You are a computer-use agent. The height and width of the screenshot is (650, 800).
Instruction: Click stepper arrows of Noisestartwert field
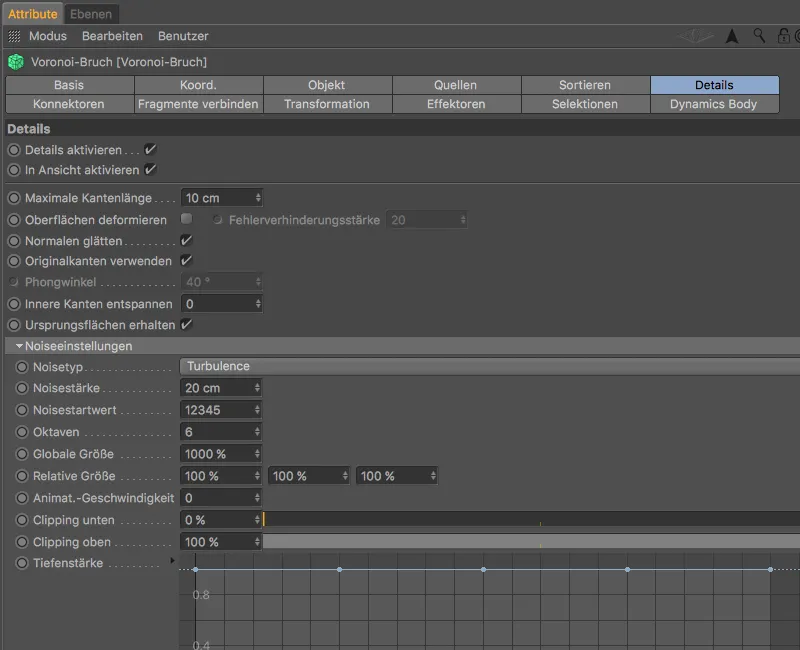point(257,410)
